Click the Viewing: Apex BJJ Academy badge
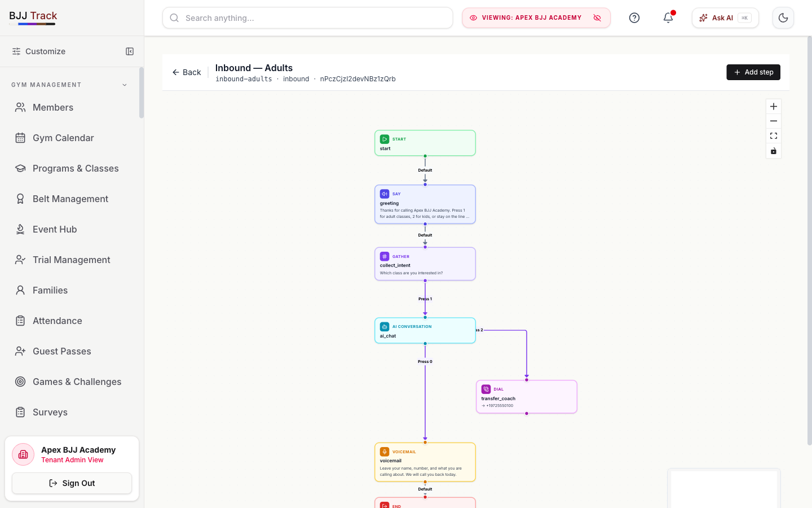The image size is (812, 508). pyautogui.click(x=536, y=18)
